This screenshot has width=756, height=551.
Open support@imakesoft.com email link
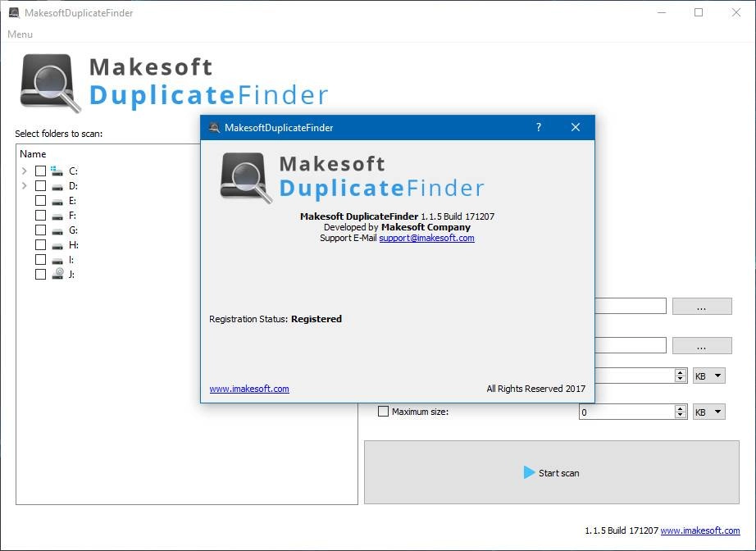[426, 238]
